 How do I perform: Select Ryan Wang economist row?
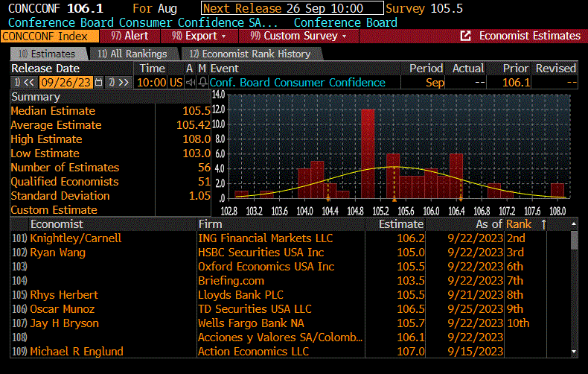293,253
